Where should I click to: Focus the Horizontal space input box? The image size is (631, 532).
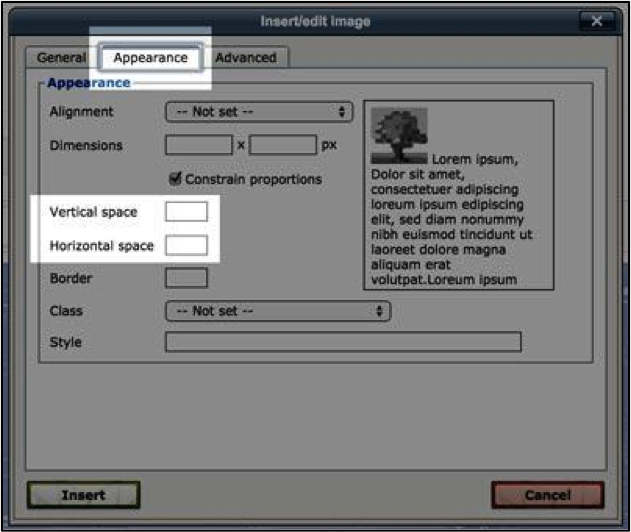click(186, 245)
